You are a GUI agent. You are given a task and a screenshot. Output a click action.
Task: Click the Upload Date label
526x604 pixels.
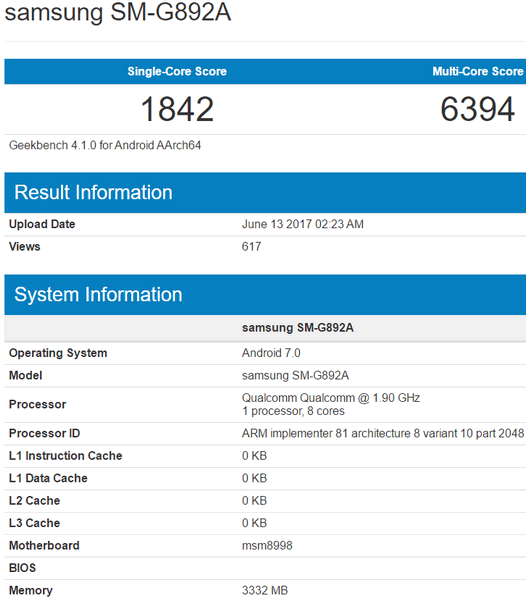pos(42,224)
